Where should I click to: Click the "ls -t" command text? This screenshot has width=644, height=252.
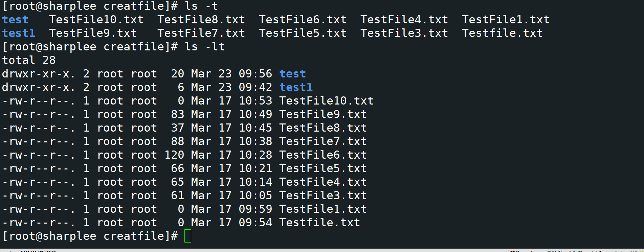201,6
